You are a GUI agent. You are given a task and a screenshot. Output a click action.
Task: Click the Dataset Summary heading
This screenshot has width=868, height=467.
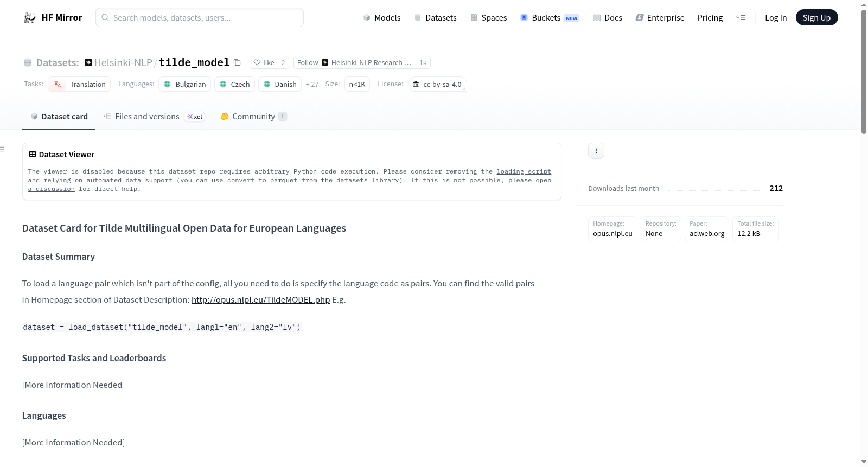point(59,257)
